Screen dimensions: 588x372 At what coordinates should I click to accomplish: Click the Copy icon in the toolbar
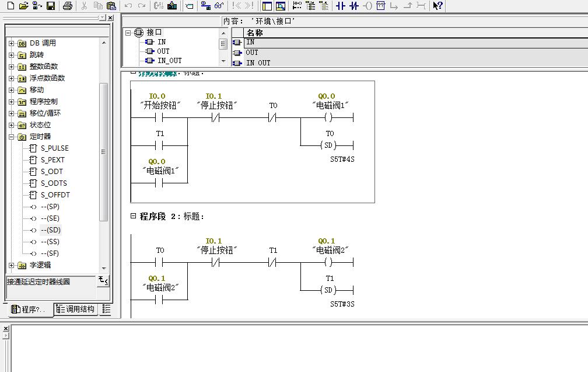pos(98,6)
